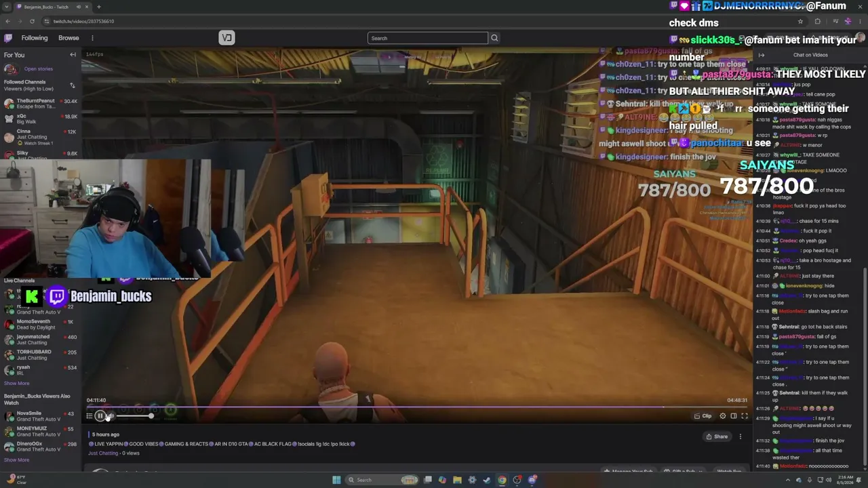Open the Browse page
The image size is (868, 488).
(x=68, y=38)
